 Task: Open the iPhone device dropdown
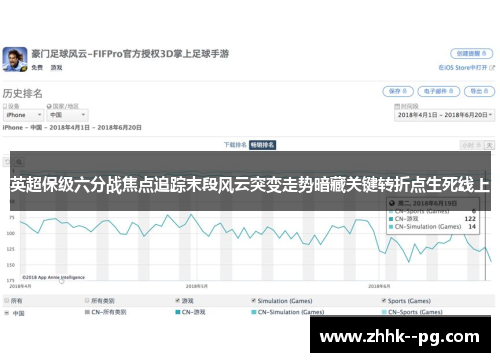pos(23,115)
